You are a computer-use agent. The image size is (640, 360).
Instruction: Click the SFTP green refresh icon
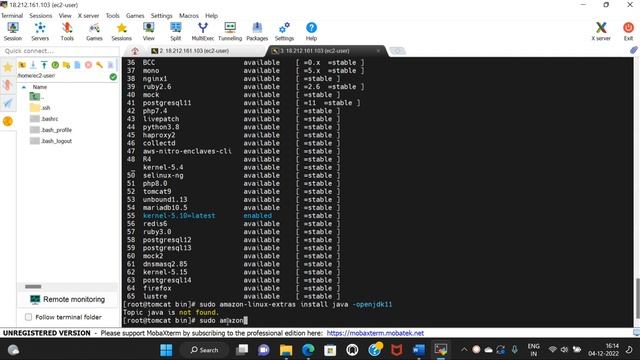pos(55,65)
